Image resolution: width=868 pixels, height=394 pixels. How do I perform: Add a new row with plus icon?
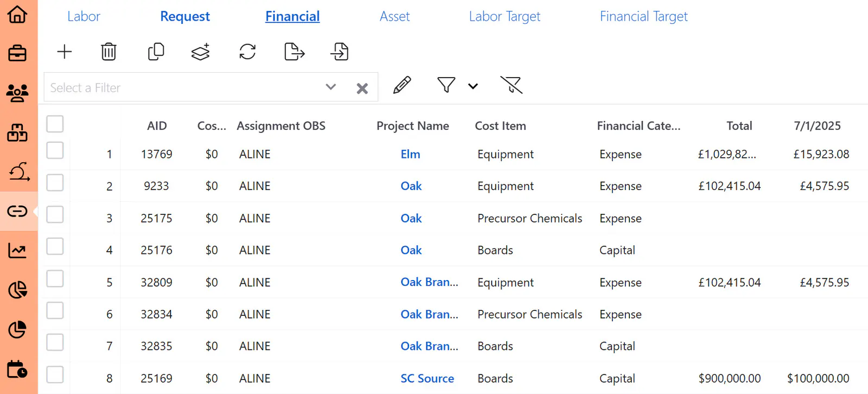pyautogui.click(x=65, y=52)
